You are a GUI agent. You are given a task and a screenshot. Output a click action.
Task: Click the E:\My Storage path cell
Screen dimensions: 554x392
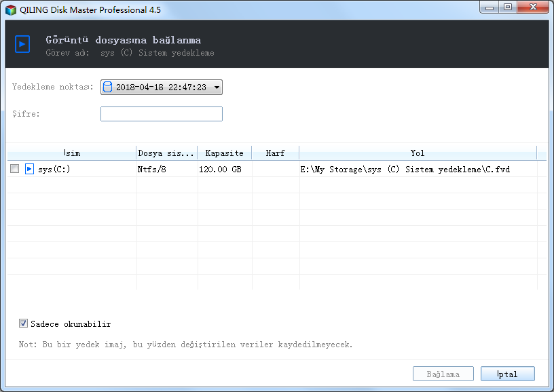(405, 170)
